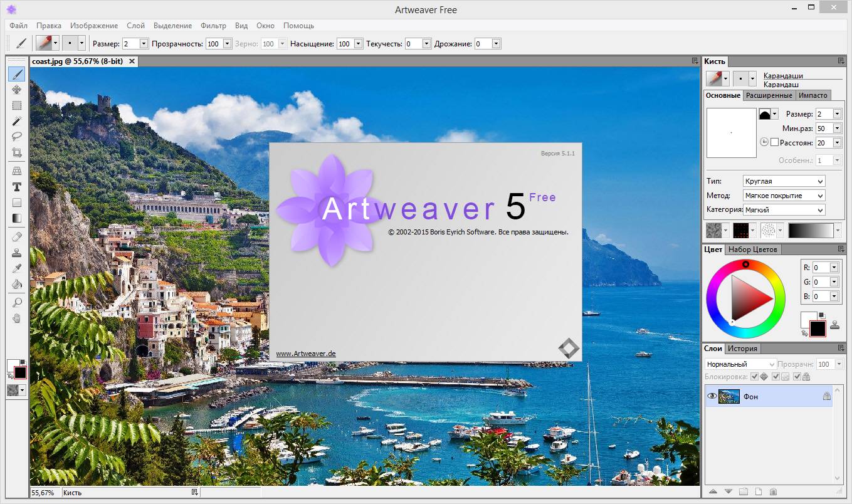Select the Lasso tool
The height and width of the screenshot is (504, 852).
tap(17, 136)
